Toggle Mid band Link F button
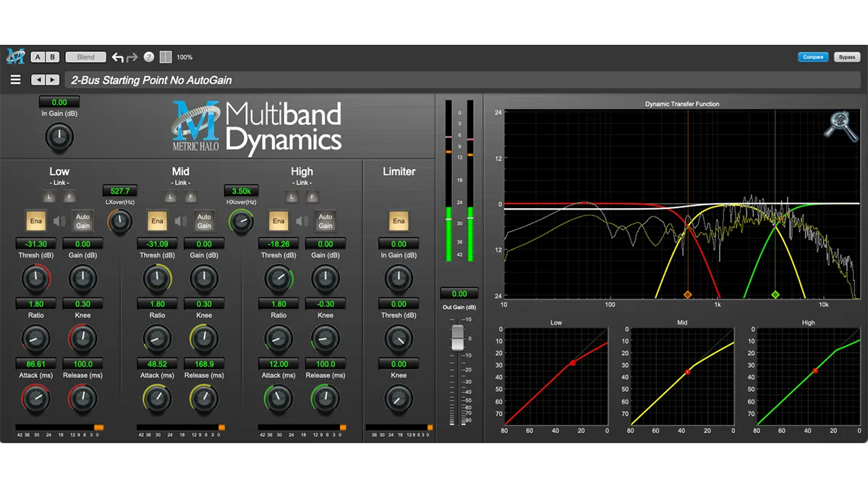This screenshot has height=488, width=868. pos(191,197)
